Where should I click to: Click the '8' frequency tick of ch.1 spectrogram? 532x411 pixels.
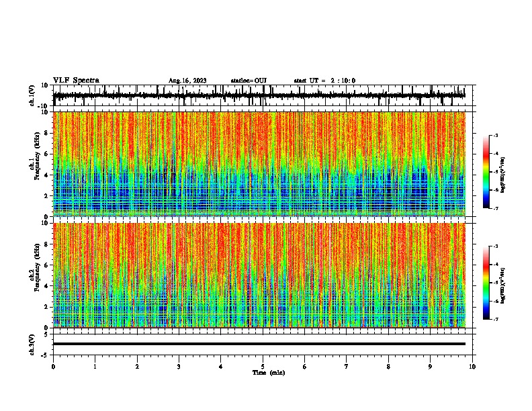(x=46, y=133)
